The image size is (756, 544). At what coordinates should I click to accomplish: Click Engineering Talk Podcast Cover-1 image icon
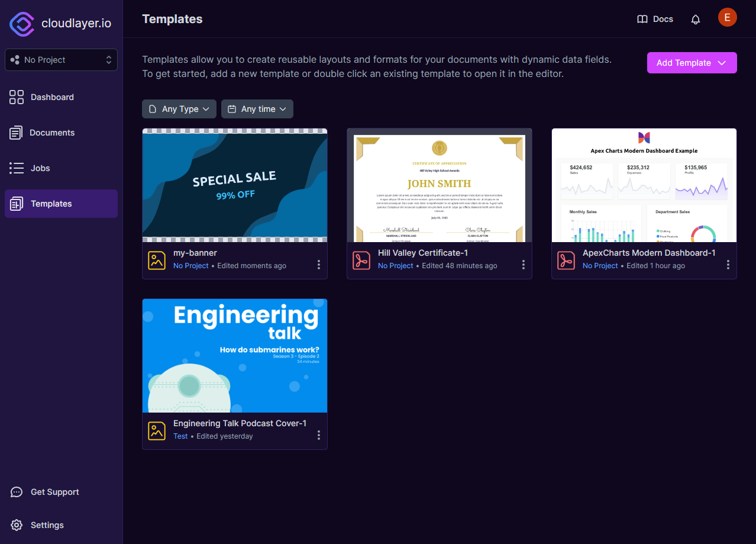click(157, 431)
